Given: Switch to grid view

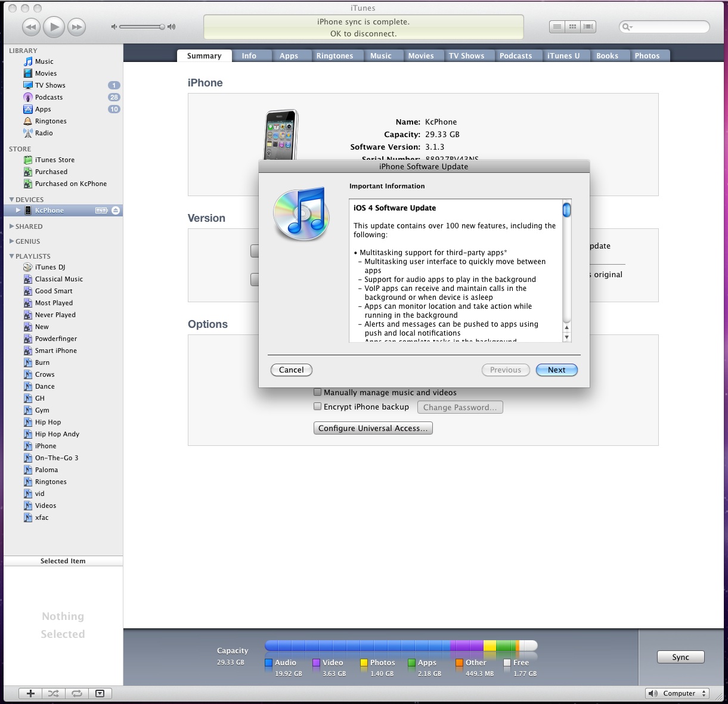Looking at the screenshot, I should tap(572, 27).
